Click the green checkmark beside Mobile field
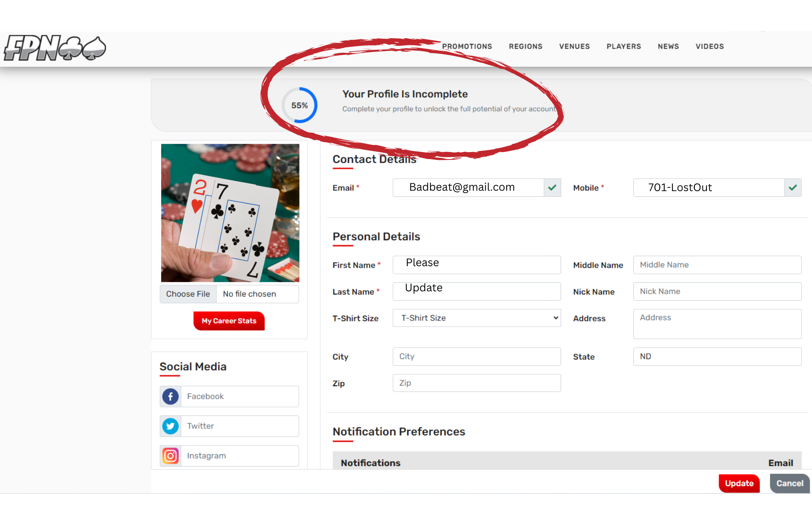Viewport: 812px width, 525px height. [x=793, y=187]
